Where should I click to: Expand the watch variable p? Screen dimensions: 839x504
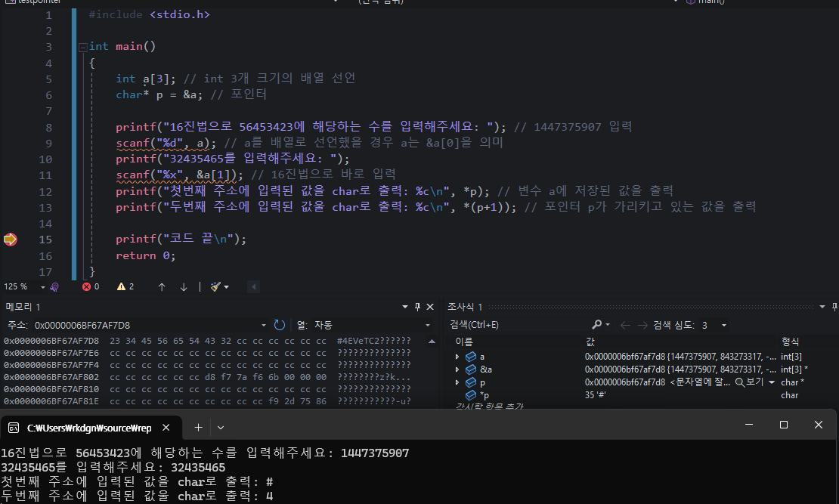tap(457, 382)
